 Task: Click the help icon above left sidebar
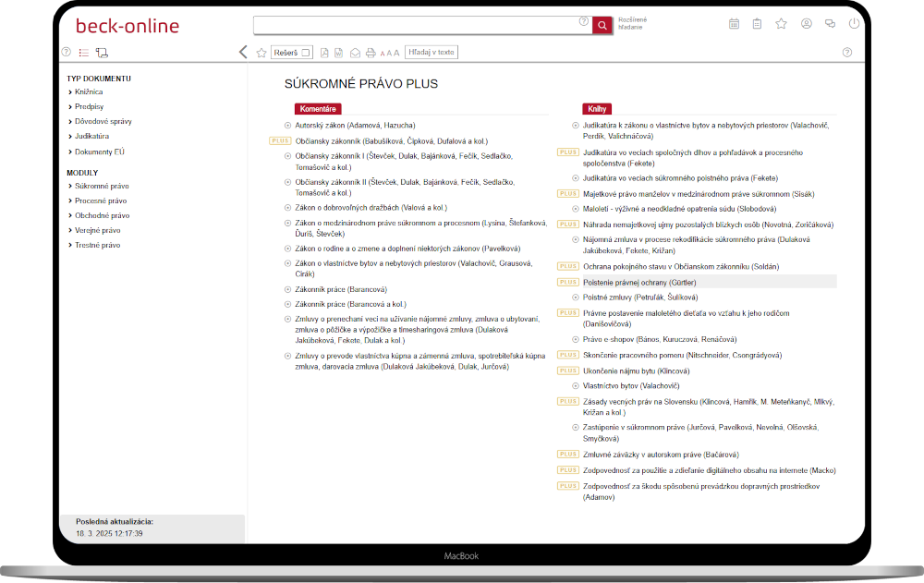[x=67, y=52]
